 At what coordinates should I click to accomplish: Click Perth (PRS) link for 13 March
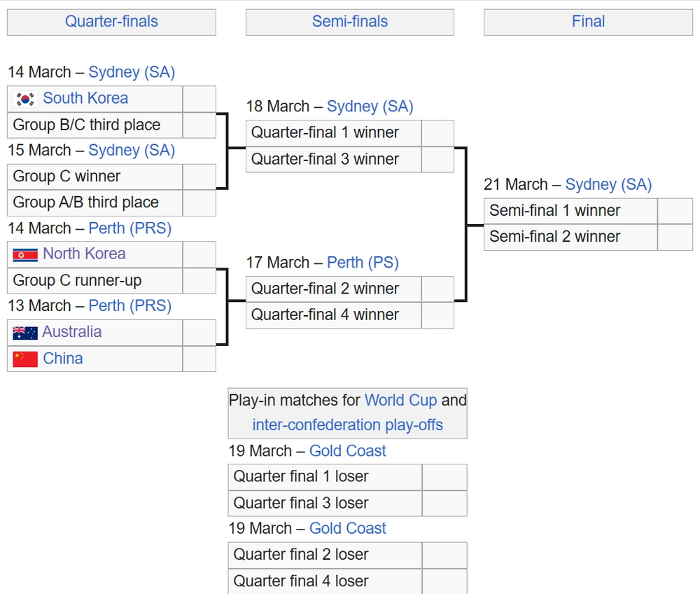tap(129, 306)
